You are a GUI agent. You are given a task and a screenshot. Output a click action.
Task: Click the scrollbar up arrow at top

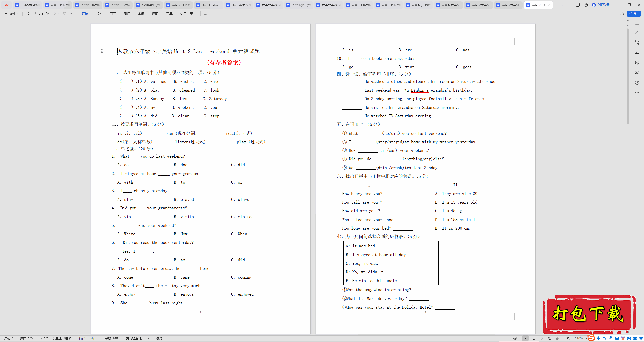628,25
